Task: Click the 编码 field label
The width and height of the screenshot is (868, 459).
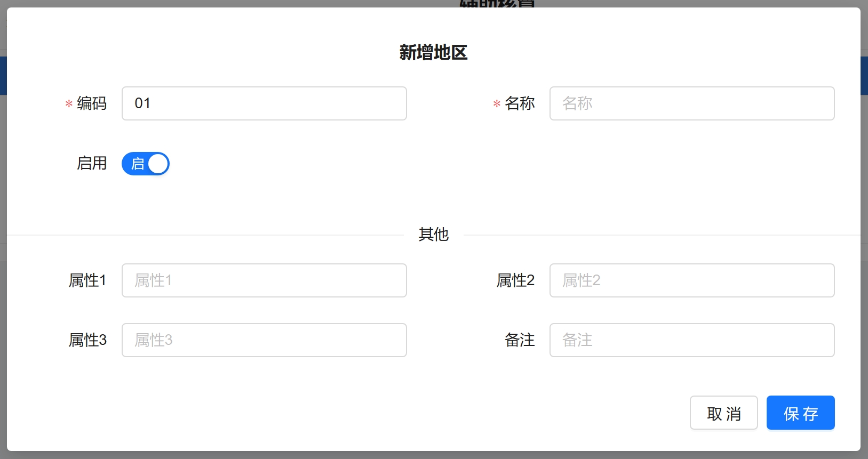Action: coord(92,103)
